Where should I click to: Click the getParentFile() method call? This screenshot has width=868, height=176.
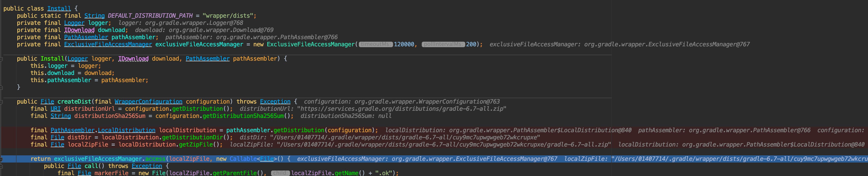tap(235, 173)
